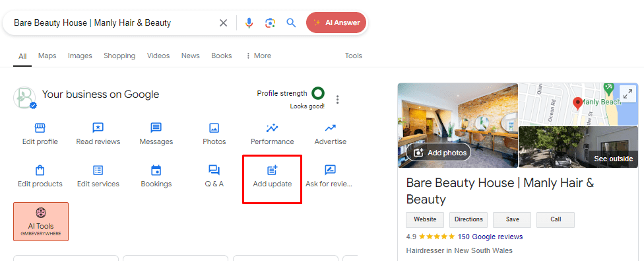644x261 pixels.
Task: Open Google Lens image search icon
Action: click(x=270, y=23)
